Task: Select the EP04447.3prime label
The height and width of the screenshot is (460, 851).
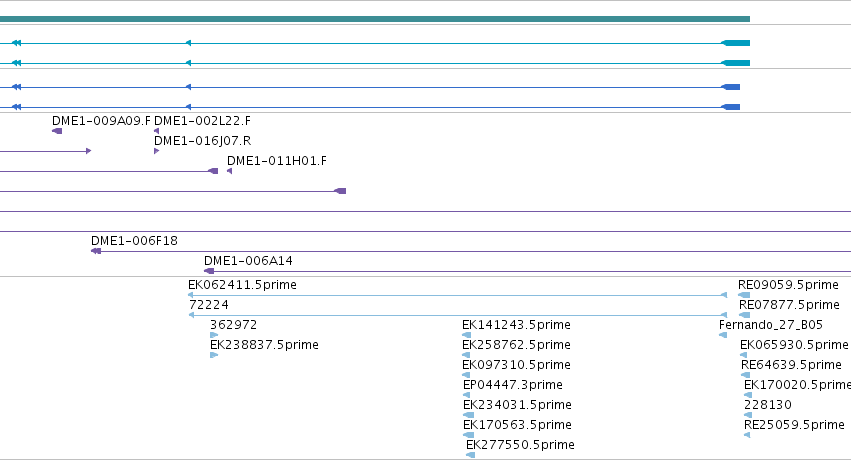Action: click(513, 385)
